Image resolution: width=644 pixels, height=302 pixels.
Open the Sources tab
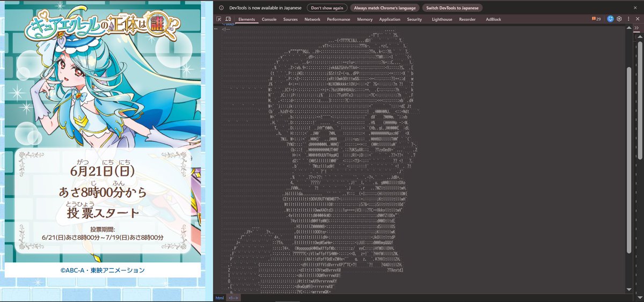(290, 19)
